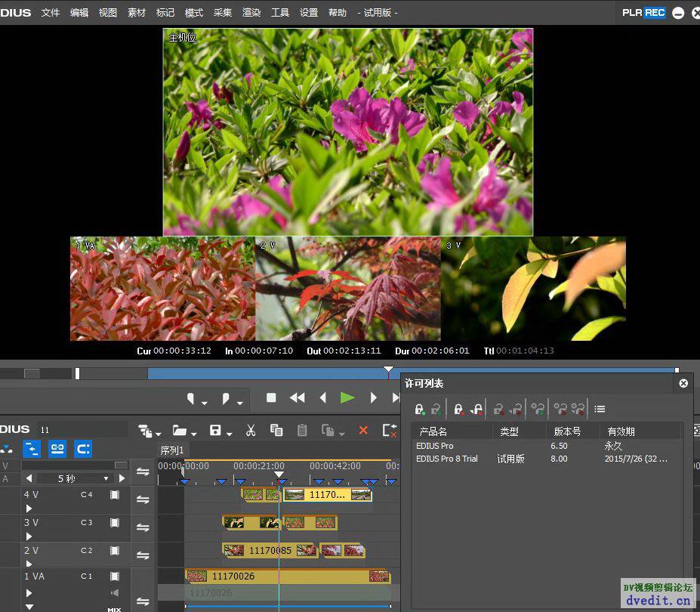Image resolution: width=700 pixels, height=612 pixels.
Task: Click the Rewind double-arrow button
Action: pyautogui.click(x=298, y=397)
